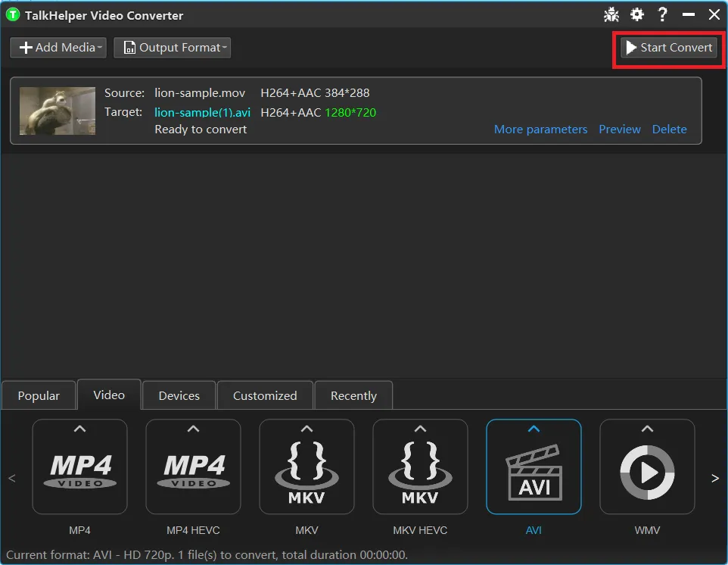The height and width of the screenshot is (565, 728).
Task: Expand the WMV preset chevron
Action: (647, 429)
